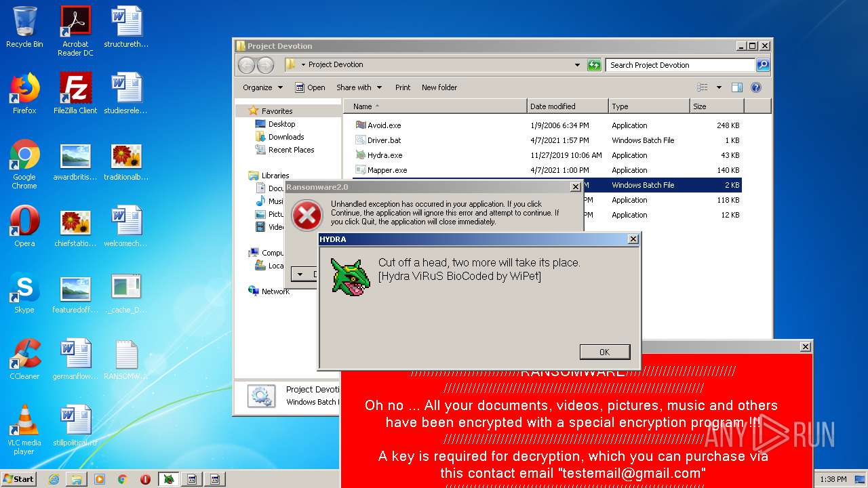The width and height of the screenshot is (868, 488).
Task: Select the studiesrele Word document
Action: [x=126, y=94]
